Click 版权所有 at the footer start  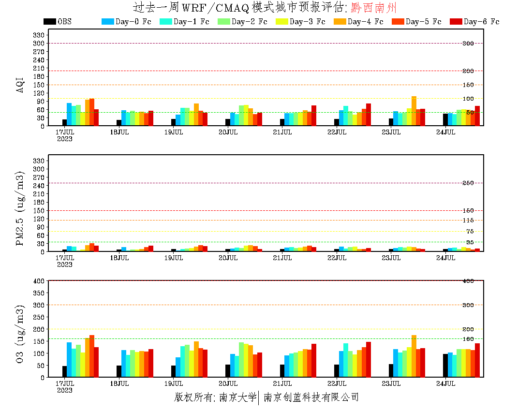pos(193,397)
